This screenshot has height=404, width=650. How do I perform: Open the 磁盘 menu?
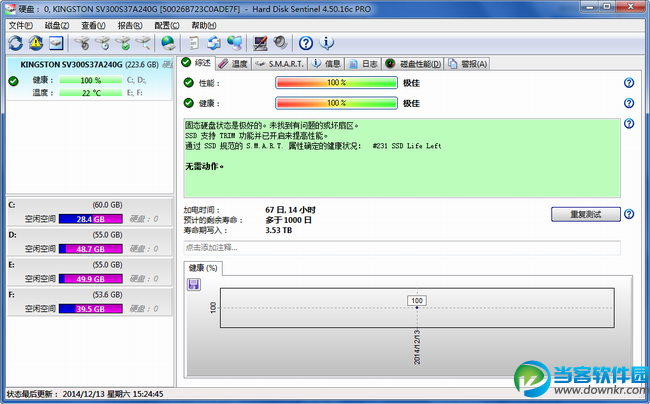[x=57, y=26]
